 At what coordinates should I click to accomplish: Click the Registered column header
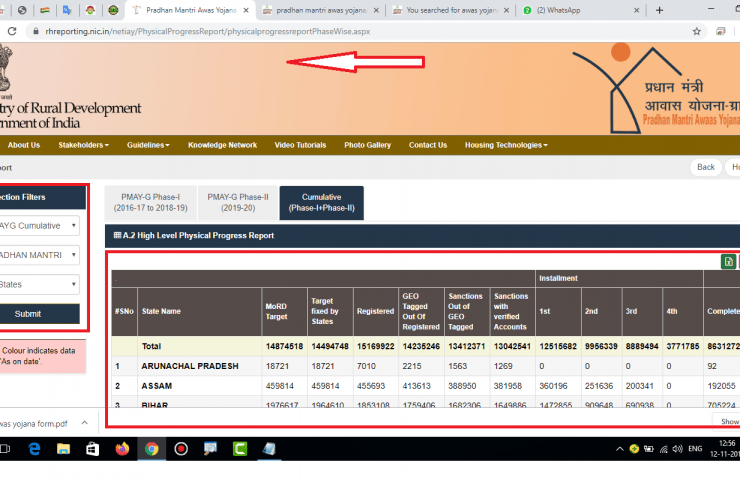click(x=376, y=312)
